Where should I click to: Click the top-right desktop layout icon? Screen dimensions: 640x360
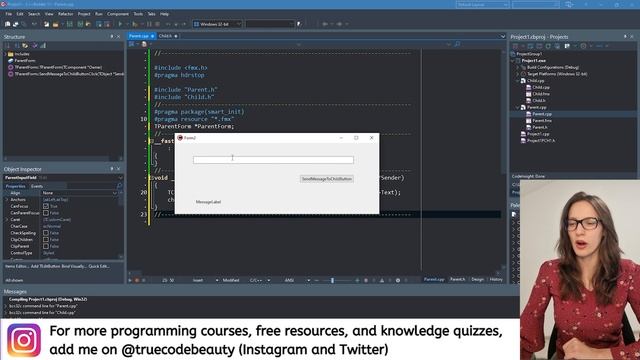click(569, 4)
